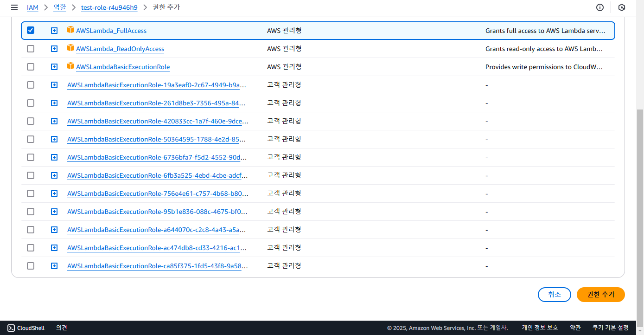The height and width of the screenshot is (335, 644).
Task: Select checkbox for policy ending a644070c-c2c8-4a43-a5a
Action: coord(31,230)
